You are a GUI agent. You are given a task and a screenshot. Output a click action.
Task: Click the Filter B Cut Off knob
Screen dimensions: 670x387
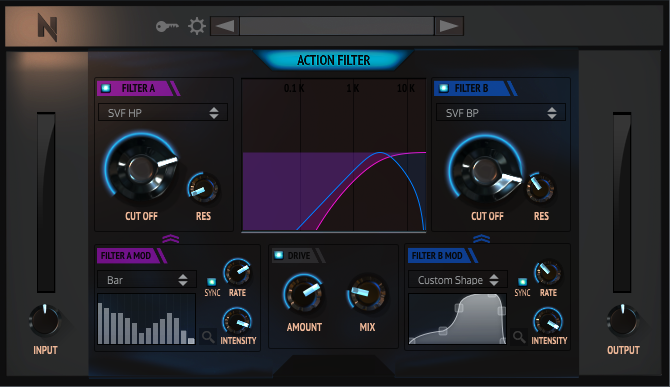coord(485,170)
